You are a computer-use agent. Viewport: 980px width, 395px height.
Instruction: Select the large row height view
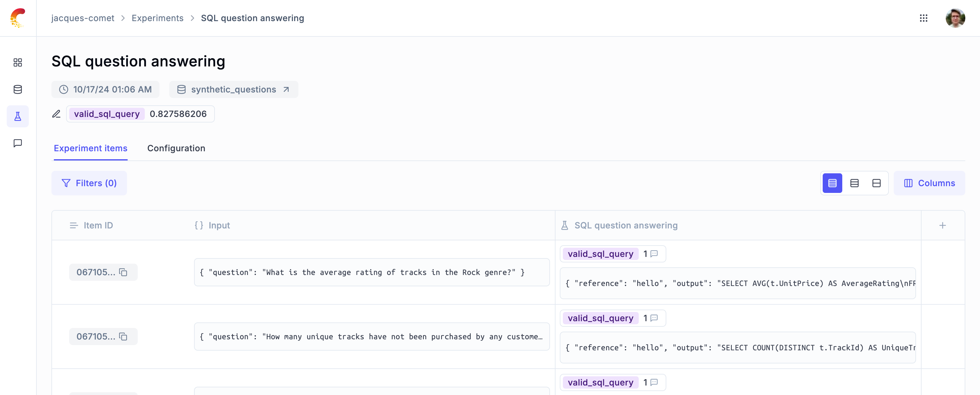(x=876, y=183)
